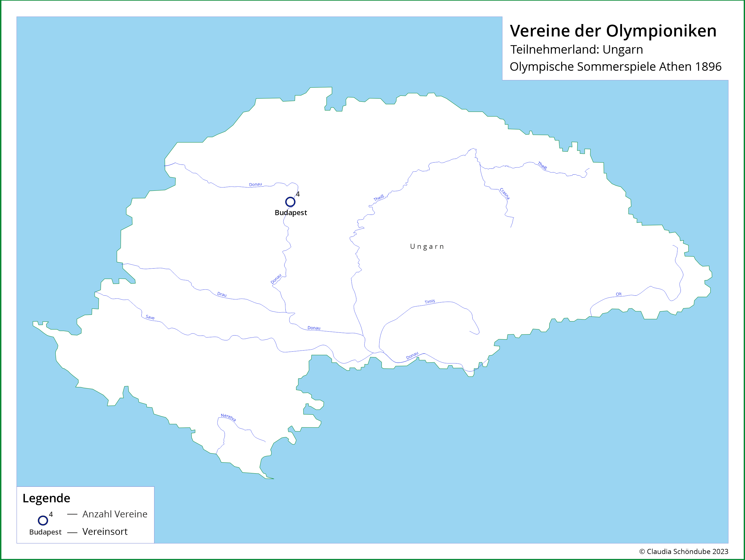The width and height of the screenshot is (745, 560).
Task: Select the Vereinsort legend entry
Action: [105, 532]
